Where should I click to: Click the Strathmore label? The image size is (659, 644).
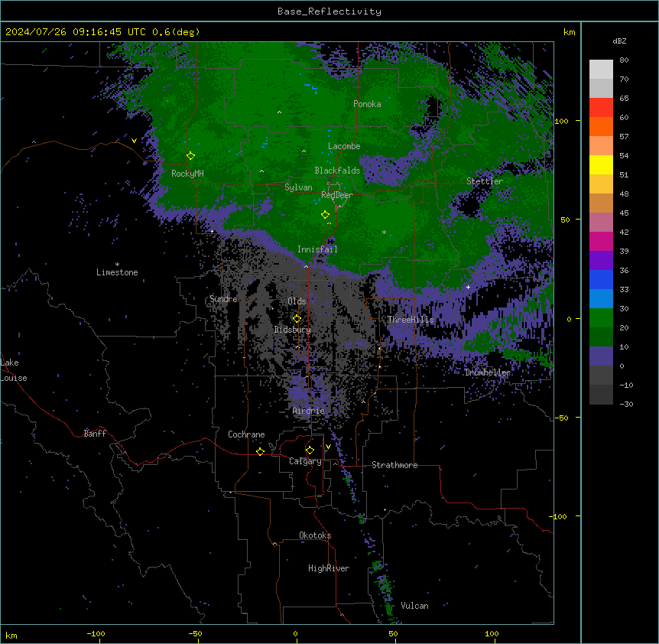[394, 465]
